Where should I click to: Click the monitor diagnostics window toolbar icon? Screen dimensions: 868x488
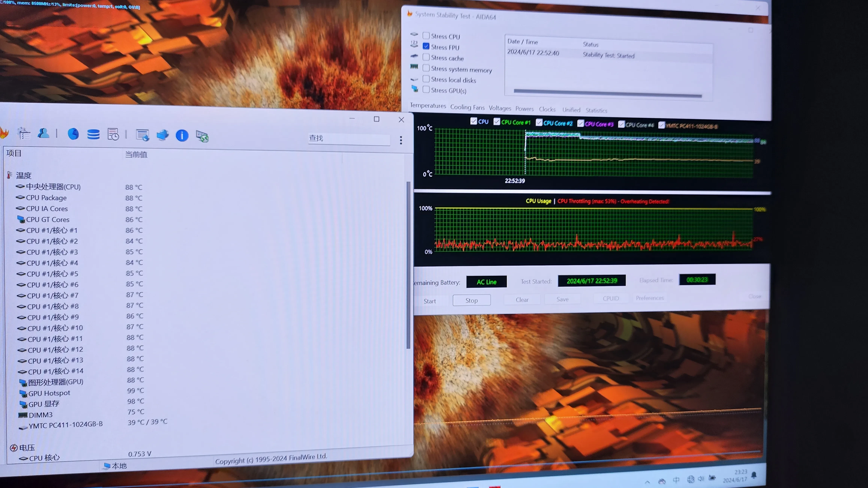tap(142, 135)
